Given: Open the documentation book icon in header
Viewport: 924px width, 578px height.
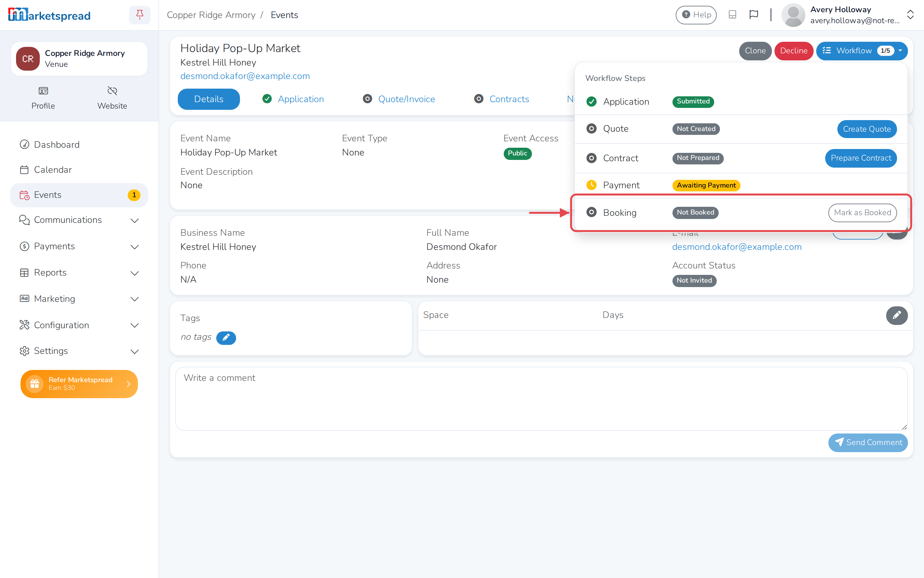Looking at the screenshot, I should click(732, 15).
